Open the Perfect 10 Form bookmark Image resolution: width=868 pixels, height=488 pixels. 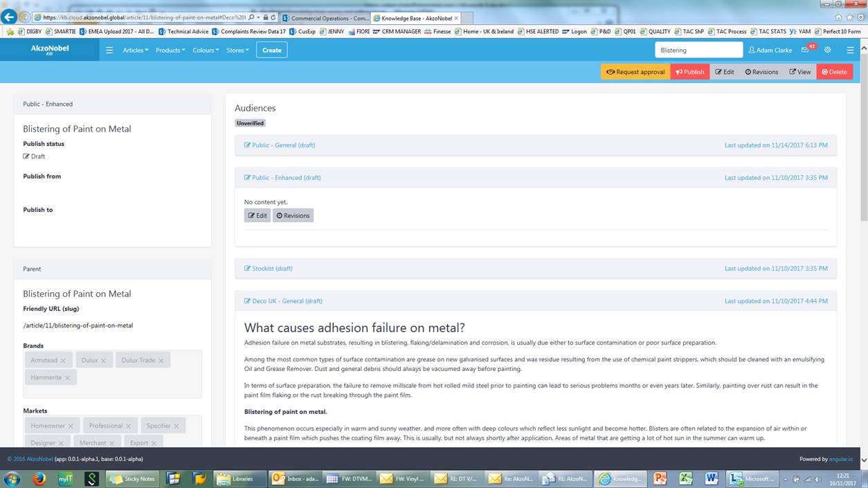click(x=838, y=31)
